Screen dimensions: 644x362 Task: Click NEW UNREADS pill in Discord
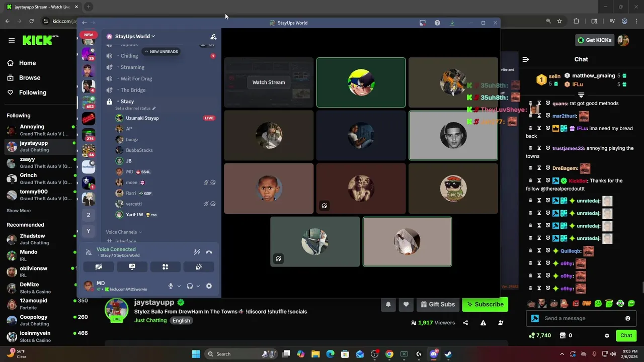161,51
